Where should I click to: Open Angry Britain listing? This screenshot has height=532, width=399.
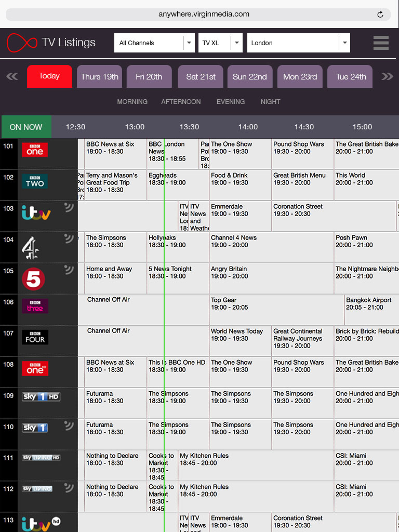tap(271, 278)
